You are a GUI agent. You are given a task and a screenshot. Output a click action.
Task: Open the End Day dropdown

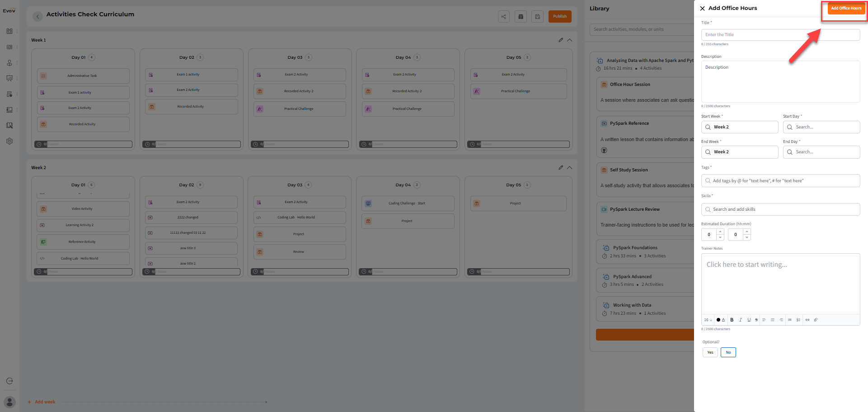click(821, 152)
